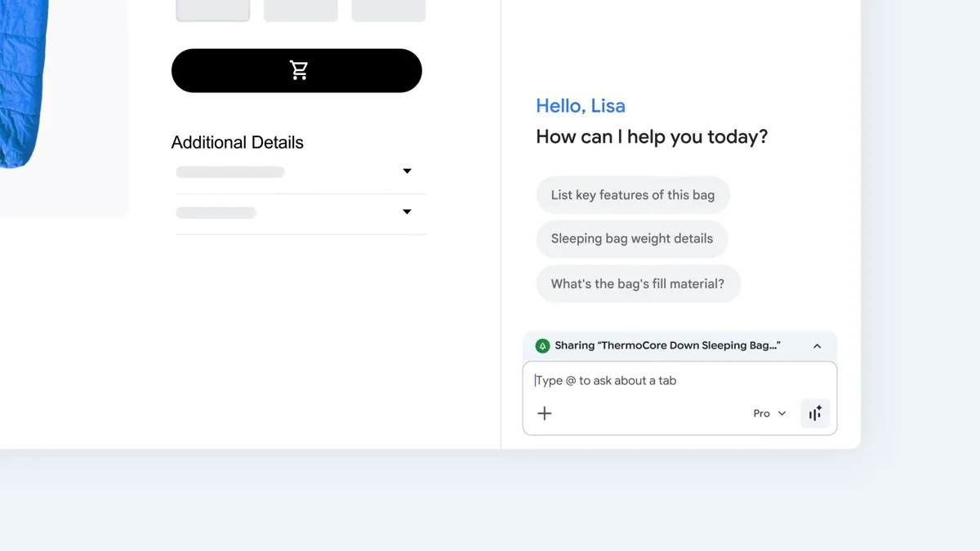Select the middle gray option box
This screenshot has height=551, width=980.
[301, 10]
